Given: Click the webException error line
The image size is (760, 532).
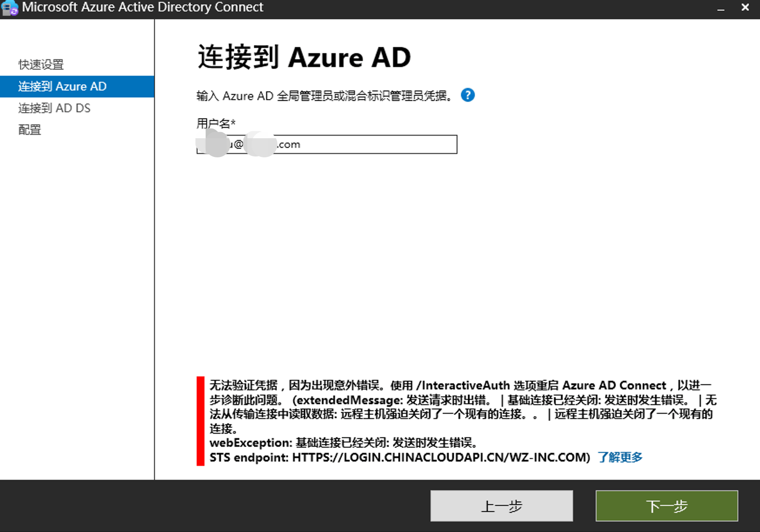Looking at the screenshot, I should click(344, 443).
